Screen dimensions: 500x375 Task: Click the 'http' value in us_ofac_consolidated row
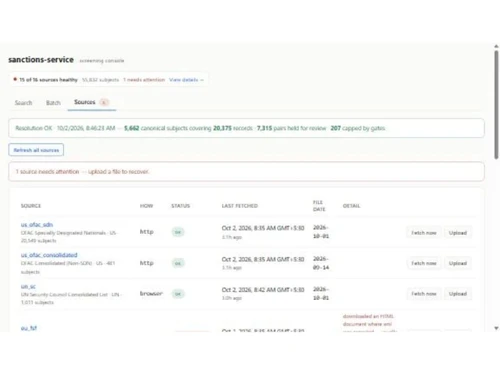pyautogui.click(x=147, y=263)
